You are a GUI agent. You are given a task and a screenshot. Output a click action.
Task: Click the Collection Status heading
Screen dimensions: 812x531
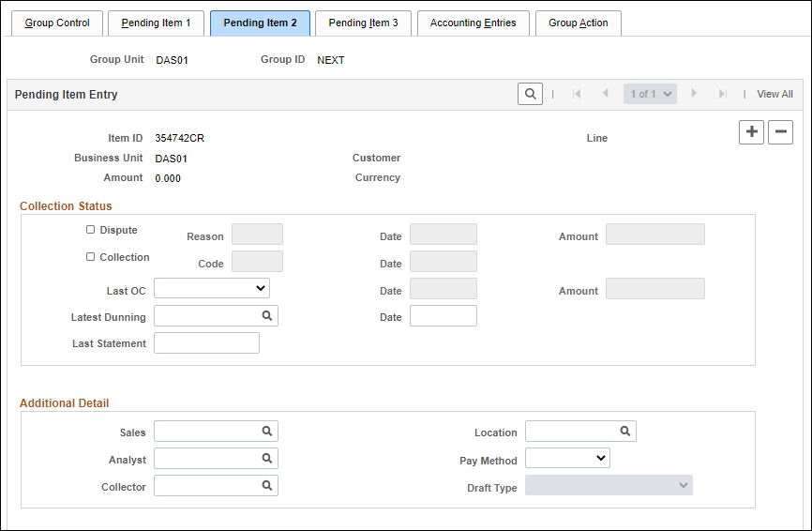tap(66, 206)
